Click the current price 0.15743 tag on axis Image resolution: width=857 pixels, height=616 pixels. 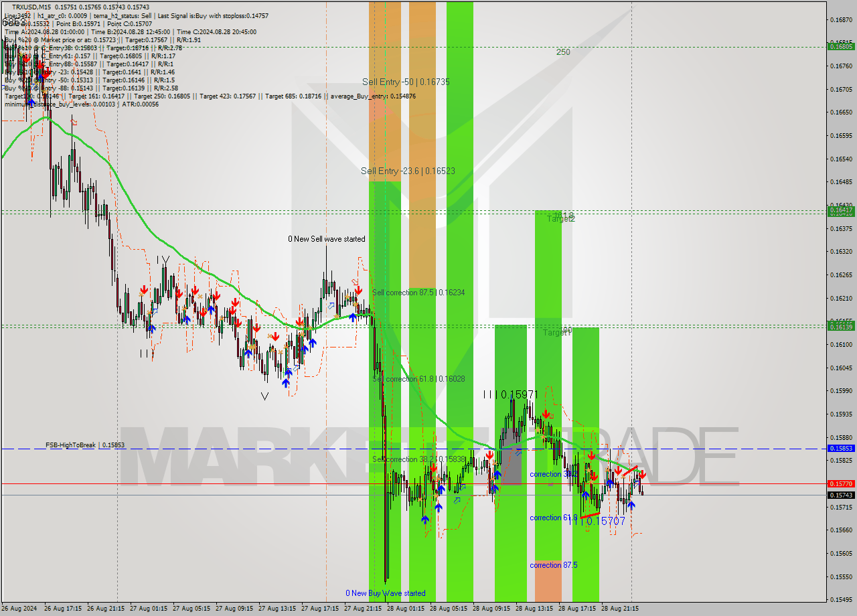coord(842,495)
